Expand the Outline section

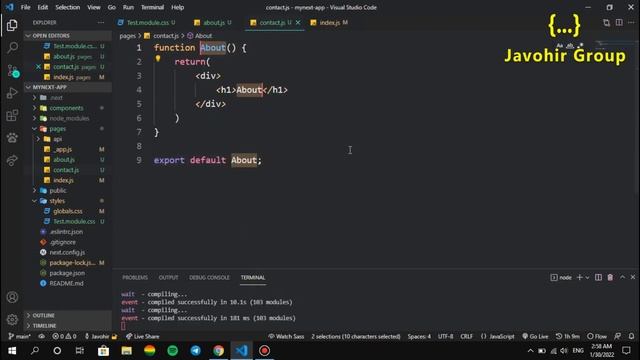67,316
